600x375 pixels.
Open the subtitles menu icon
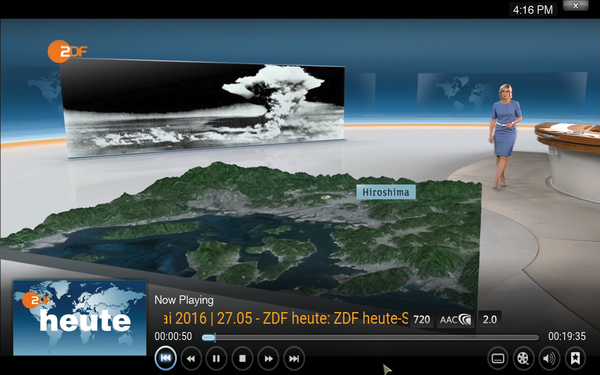pyautogui.click(x=497, y=359)
